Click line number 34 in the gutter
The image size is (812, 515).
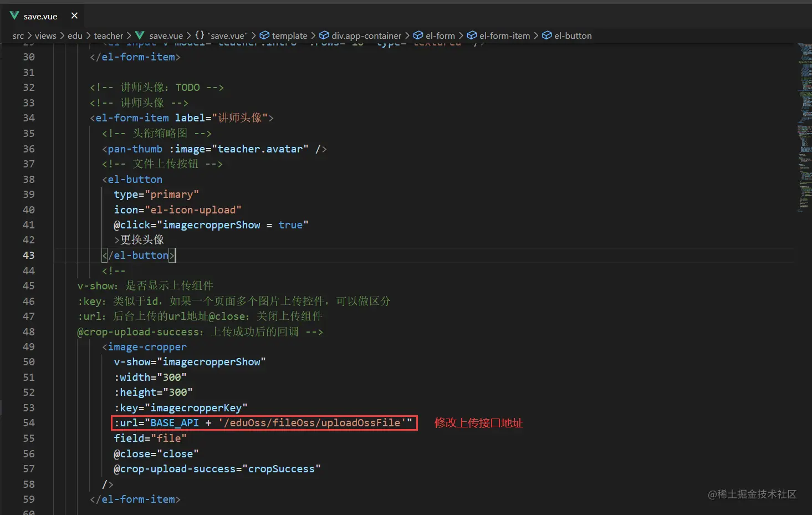pyautogui.click(x=29, y=118)
